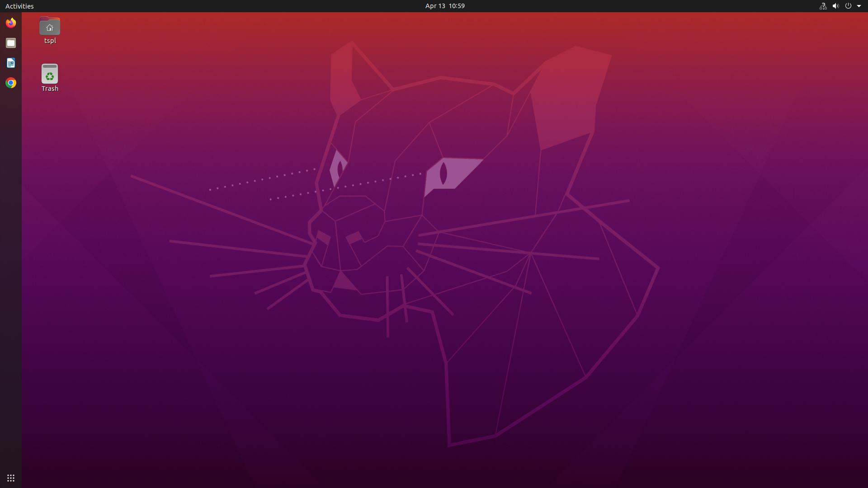Click the "tspl" label text
Viewport: 868px width, 488px height.
[50, 41]
